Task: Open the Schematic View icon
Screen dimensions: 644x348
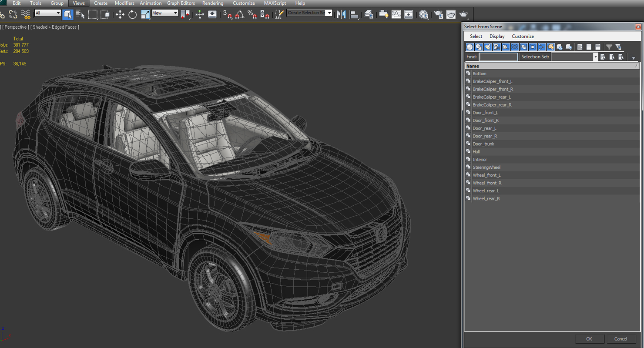Action: [x=408, y=14]
